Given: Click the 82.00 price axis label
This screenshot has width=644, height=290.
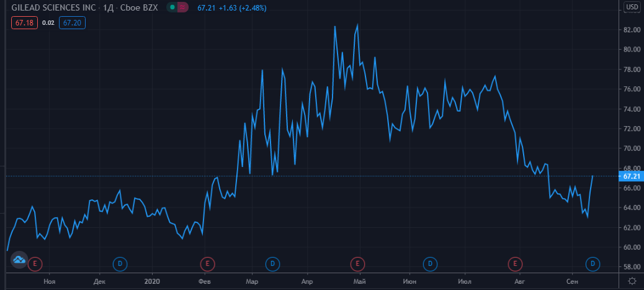Looking at the screenshot, I should 632,30.
